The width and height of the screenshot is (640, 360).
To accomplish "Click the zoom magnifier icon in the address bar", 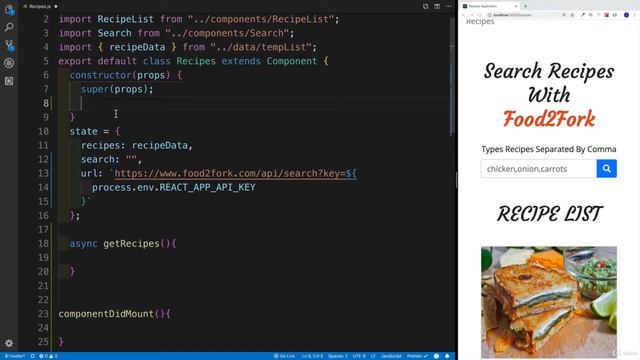I will click(x=564, y=15).
